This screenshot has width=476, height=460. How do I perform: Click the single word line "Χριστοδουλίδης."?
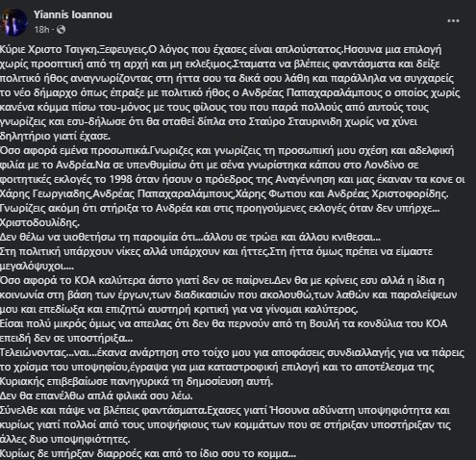coord(40,222)
